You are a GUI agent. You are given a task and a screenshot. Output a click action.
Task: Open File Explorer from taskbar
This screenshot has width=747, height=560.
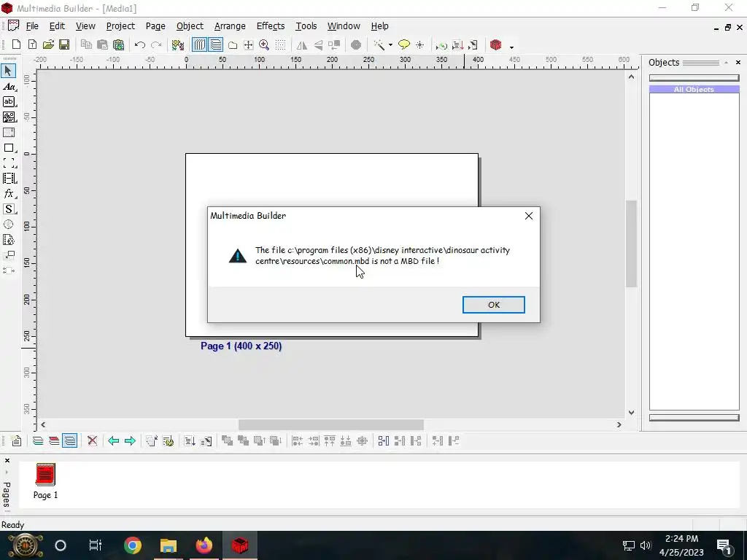(x=169, y=545)
